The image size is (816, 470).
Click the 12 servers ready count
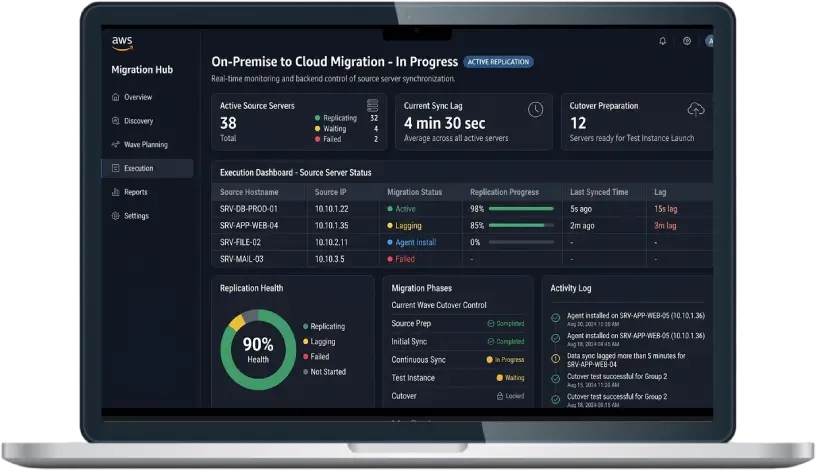tap(578, 123)
